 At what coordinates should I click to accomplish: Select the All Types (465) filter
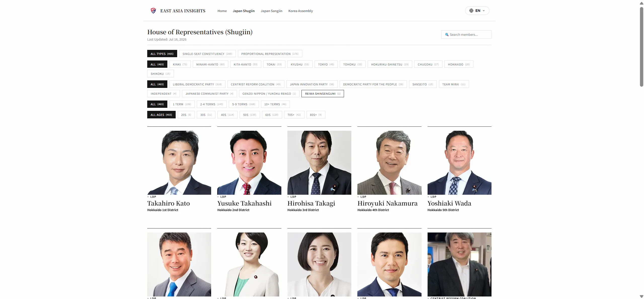[162, 54]
